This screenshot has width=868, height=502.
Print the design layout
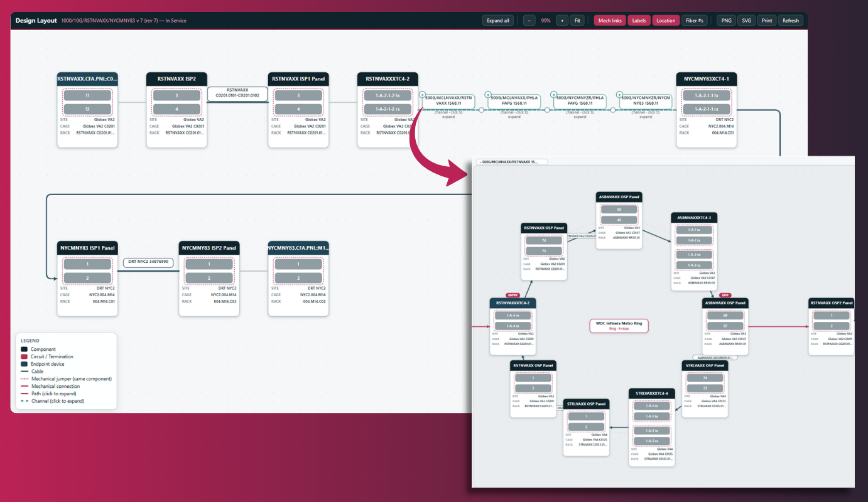tap(767, 21)
